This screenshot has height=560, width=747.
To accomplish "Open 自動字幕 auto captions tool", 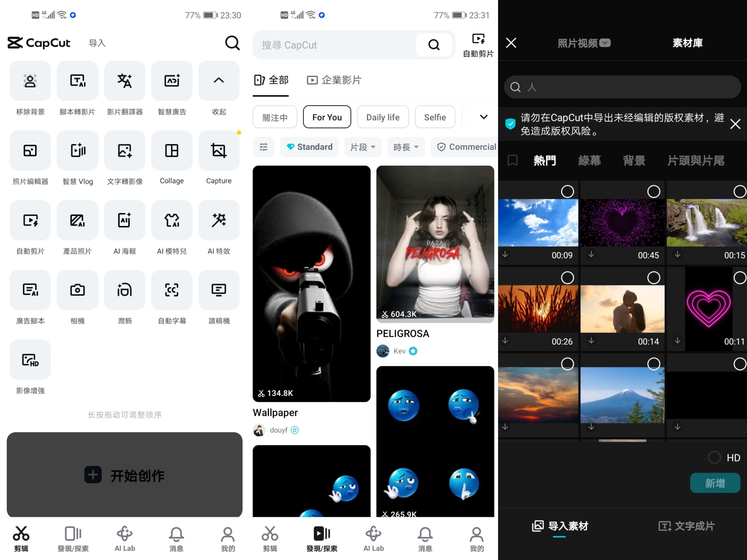I will 172,290.
